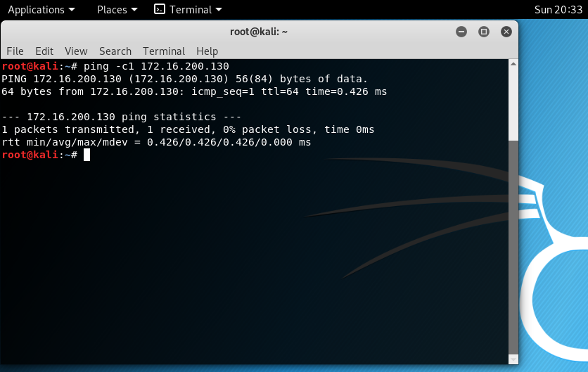Click the scrollbar down arrow
588x372 pixels.
point(513,359)
